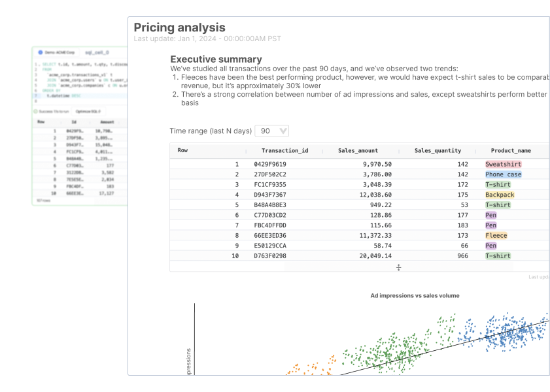Click the orange Fleece product tag
Image resolution: width=550 pixels, height=392 pixels.
[x=496, y=235]
